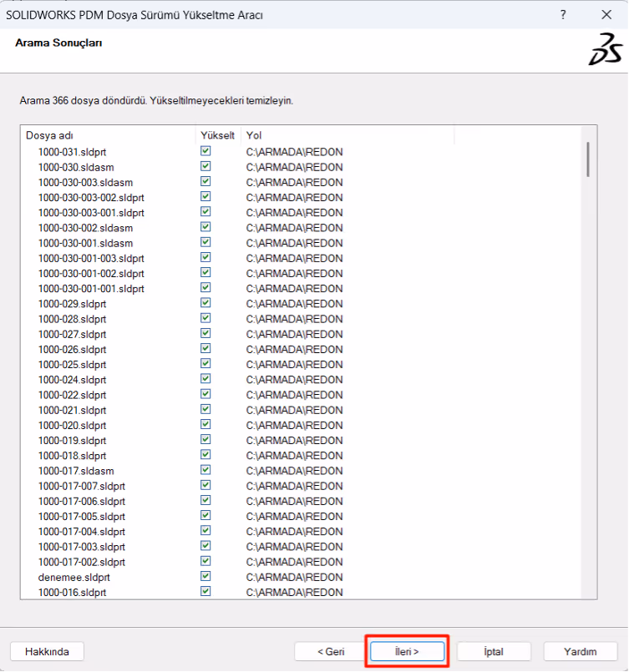Select file name 1000-022.sldprt
The image size is (629, 672).
coord(72,395)
